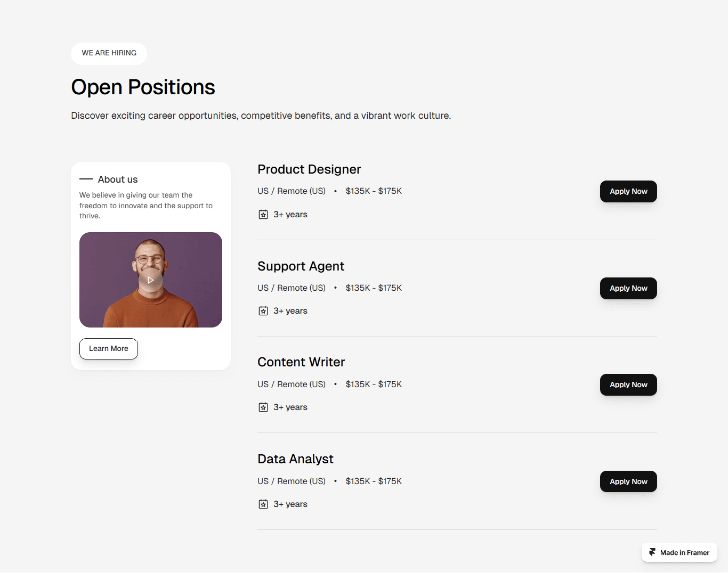Click experience badge icon under Data Analyst
728x573 pixels.
click(x=263, y=504)
